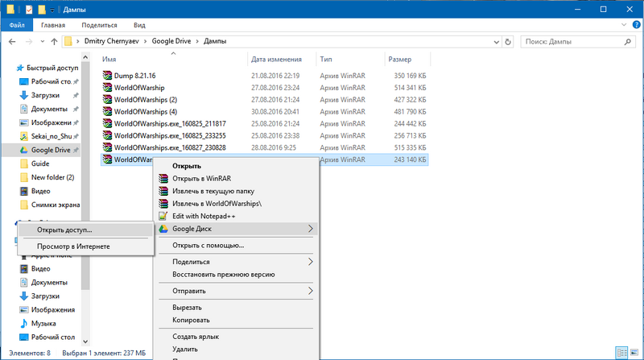Select WorldOfWarships (4) archive icon
The width and height of the screenshot is (644, 360).
coord(107,111)
